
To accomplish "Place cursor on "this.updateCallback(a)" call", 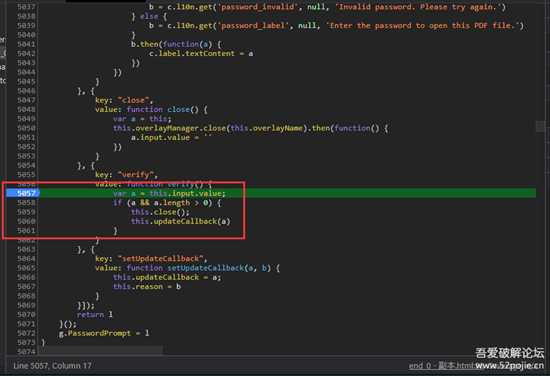I will pyautogui.click(x=181, y=221).
